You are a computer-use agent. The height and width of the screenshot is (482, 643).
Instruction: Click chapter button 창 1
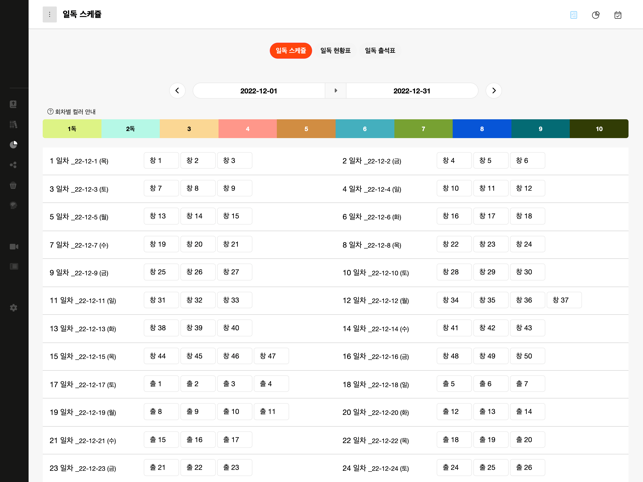(161, 160)
